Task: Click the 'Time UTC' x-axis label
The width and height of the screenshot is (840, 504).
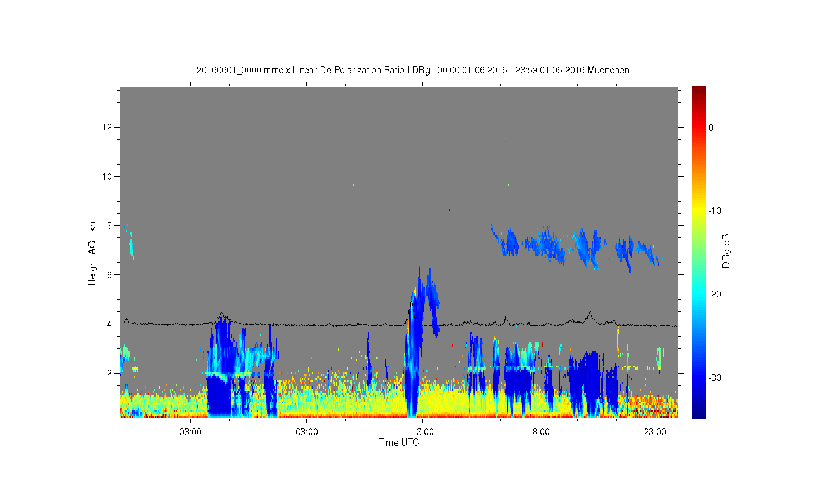Action: coord(399,442)
